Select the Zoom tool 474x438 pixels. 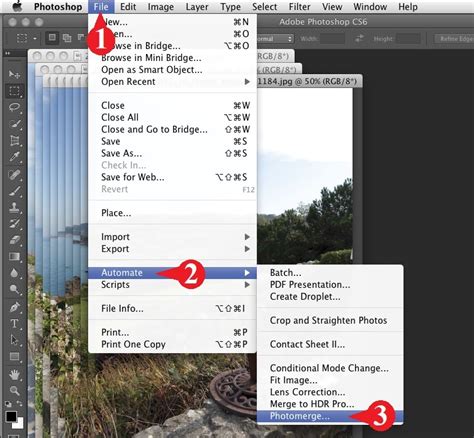(14, 391)
